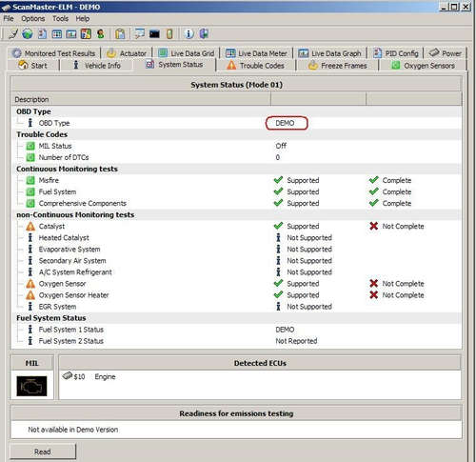Select the MIL Status row
This screenshot has height=462, width=476.
236,146
